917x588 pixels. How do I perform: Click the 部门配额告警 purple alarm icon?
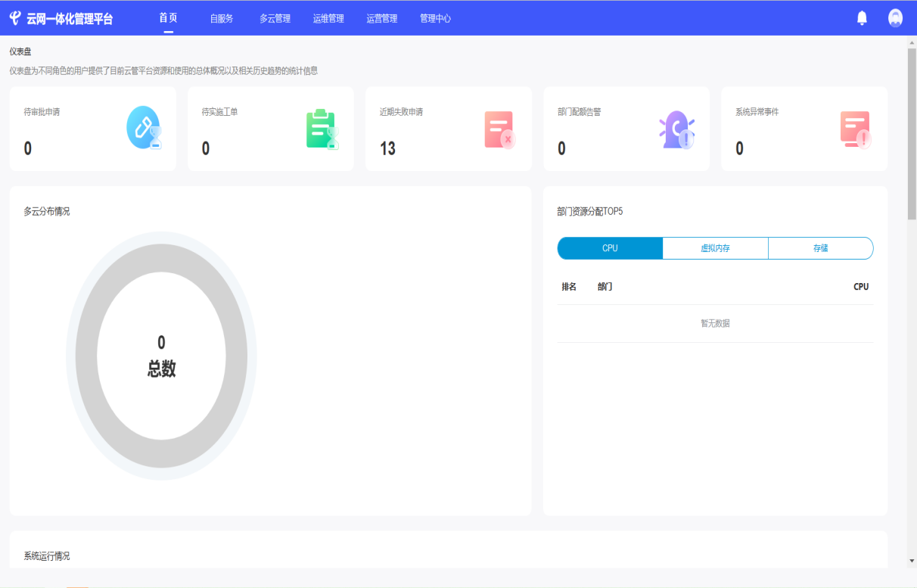[x=676, y=129]
